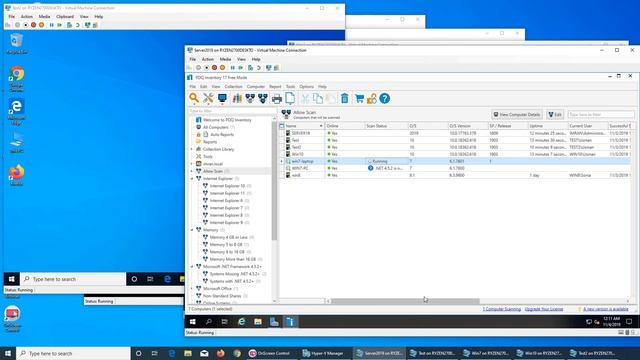Open the Name column sort dropdown arrow
Screen dimensions: 640x360
[321, 126]
